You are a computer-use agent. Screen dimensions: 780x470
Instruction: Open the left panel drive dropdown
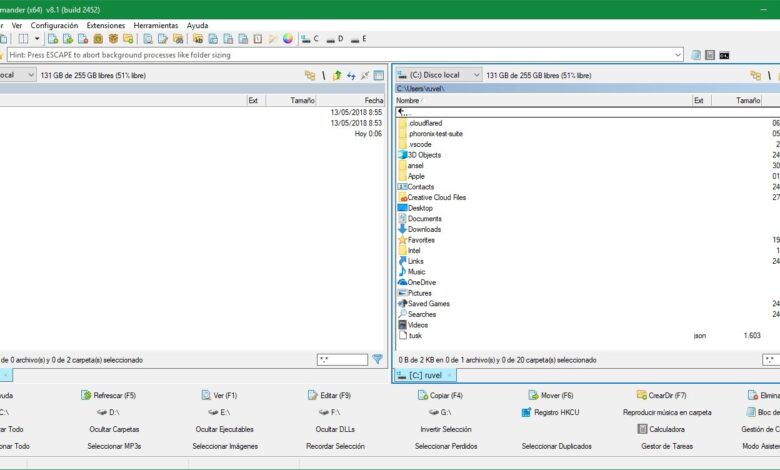pyautogui.click(x=18, y=75)
